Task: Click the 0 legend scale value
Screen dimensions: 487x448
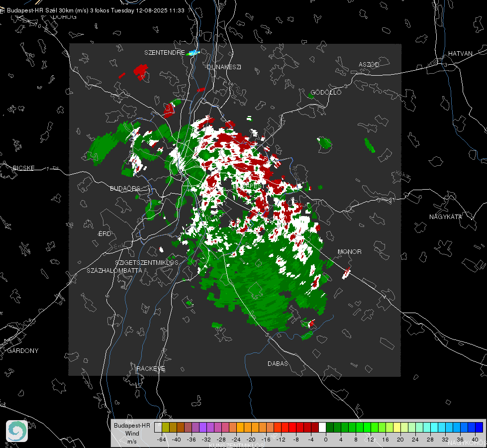Action: [x=325, y=440]
